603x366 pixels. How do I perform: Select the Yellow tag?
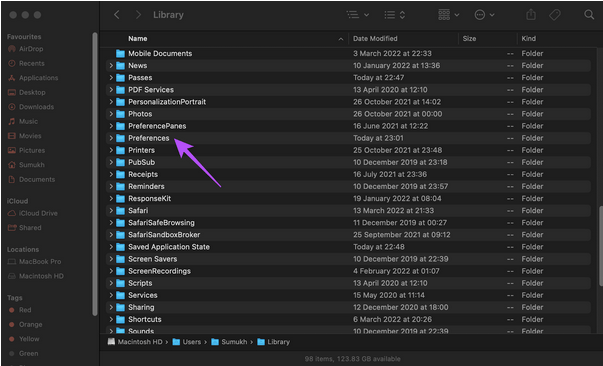(x=24, y=339)
